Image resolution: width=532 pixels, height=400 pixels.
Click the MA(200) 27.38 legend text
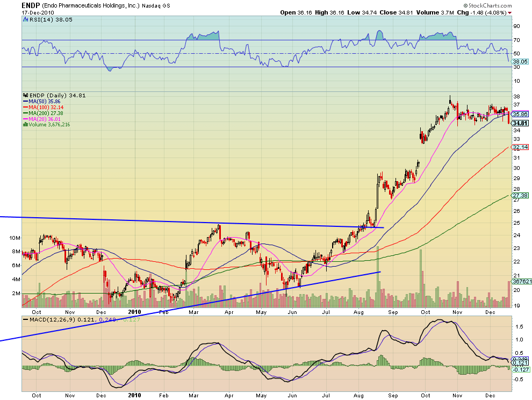(x=46, y=113)
